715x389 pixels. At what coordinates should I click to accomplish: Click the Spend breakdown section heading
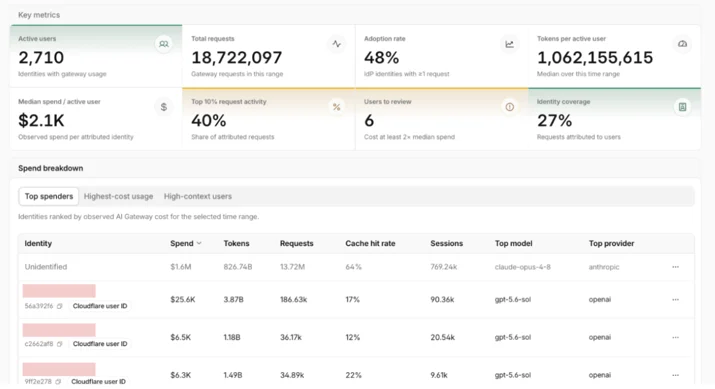coord(51,168)
